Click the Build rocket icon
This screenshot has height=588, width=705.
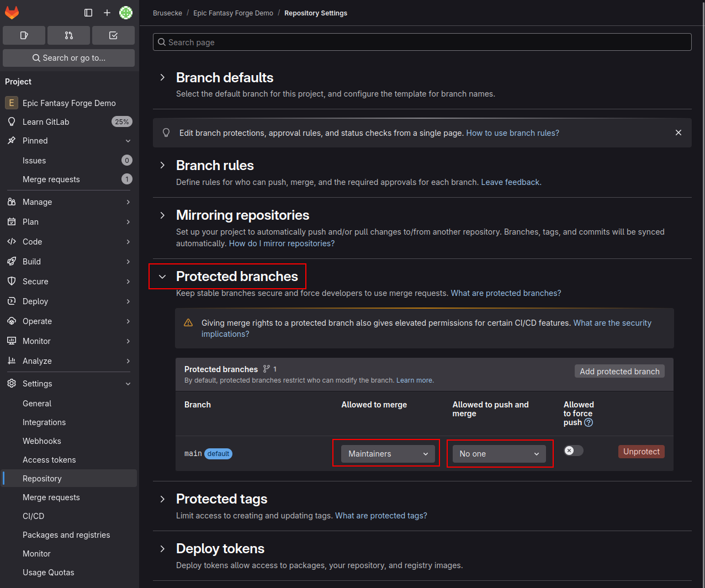(x=12, y=261)
